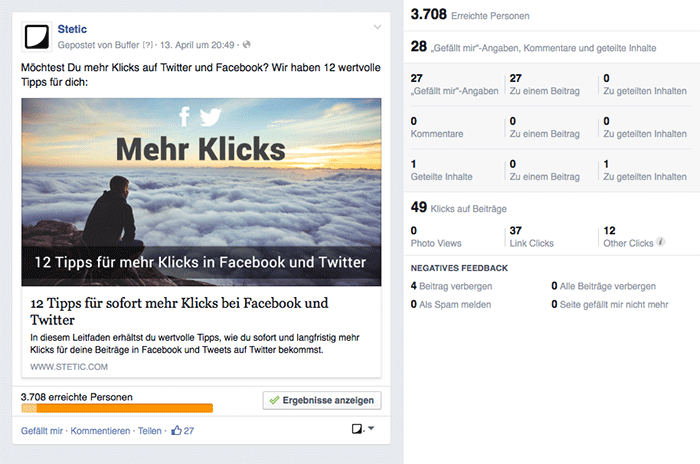Click the 37 Link Clicks stat
700x464 pixels.
(532, 237)
